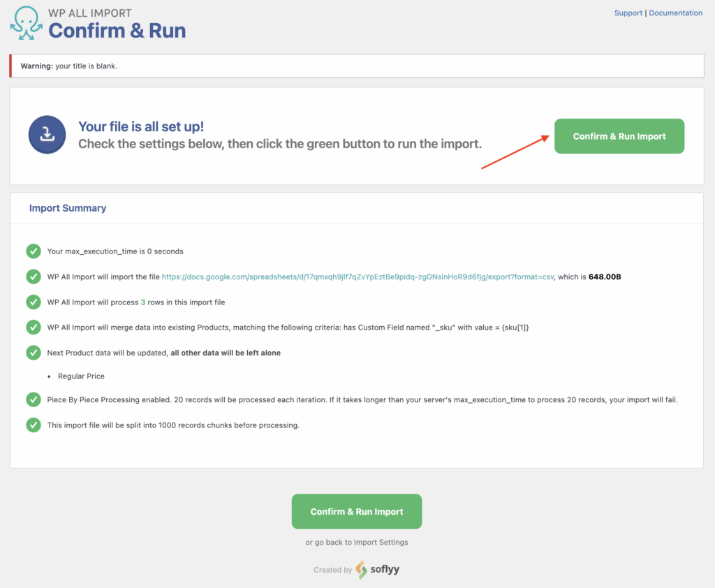Image resolution: width=715 pixels, height=588 pixels.
Task: Open the Support link
Action: point(628,13)
